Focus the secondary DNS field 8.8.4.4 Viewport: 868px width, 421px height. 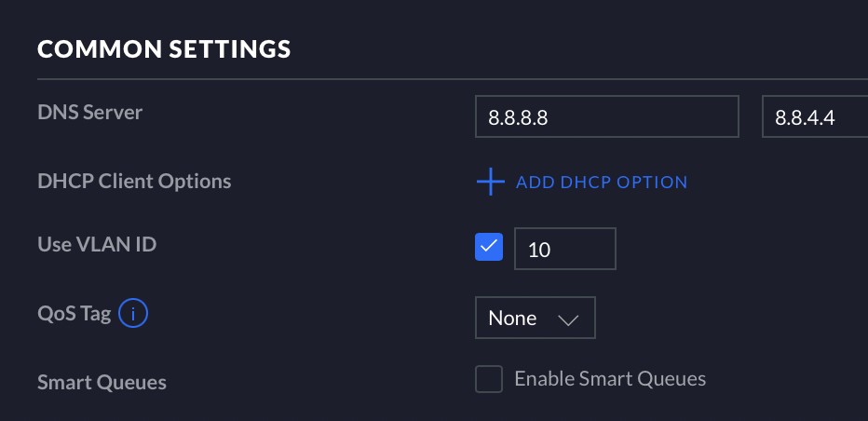pyautogui.click(x=815, y=116)
